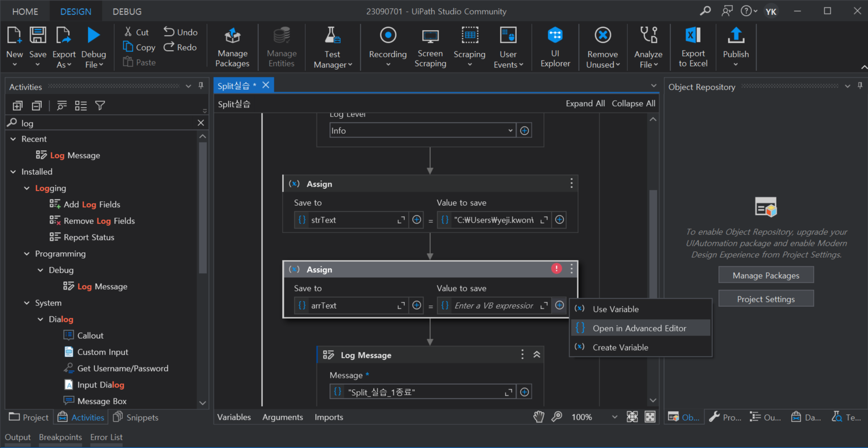Image resolution: width=868 pixels, height=448 pixels.
Task: Switch to the HOME tab
Action: pos(25,11)
